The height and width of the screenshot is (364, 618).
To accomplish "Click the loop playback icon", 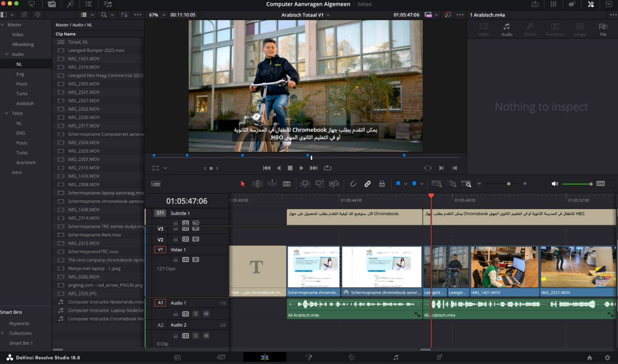I will click(328, 168).
